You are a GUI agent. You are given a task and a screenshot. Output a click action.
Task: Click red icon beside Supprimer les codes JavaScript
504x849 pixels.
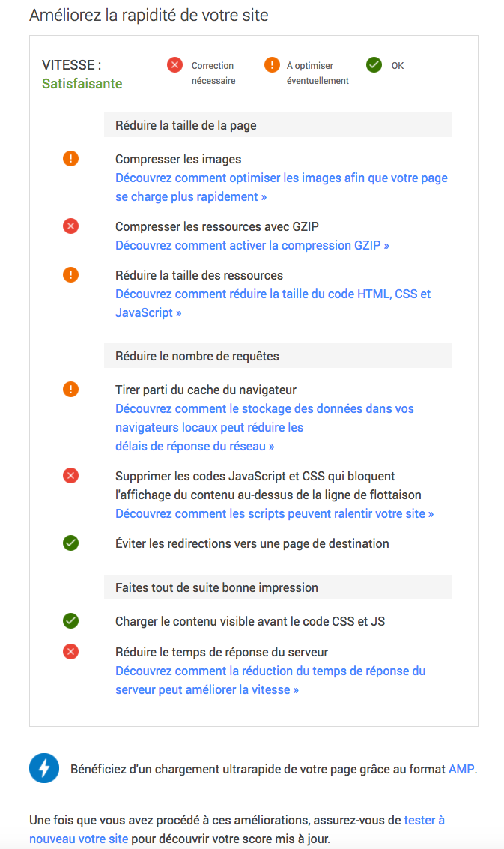[x=70, y=476]
